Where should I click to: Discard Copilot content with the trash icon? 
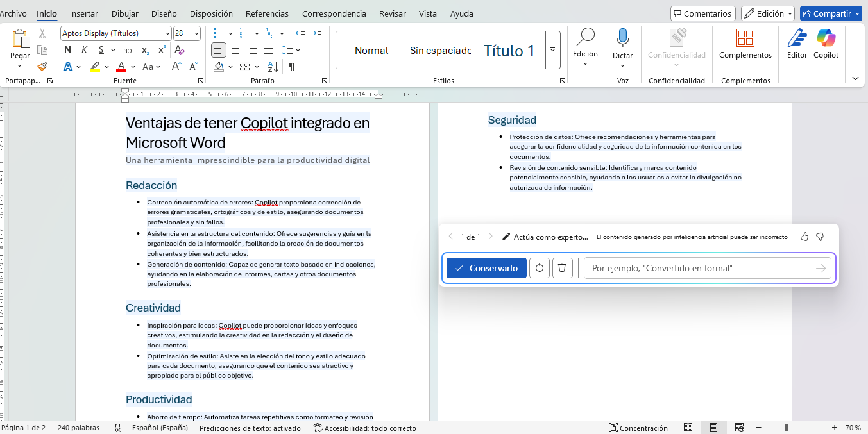click(x=562, y=268)
